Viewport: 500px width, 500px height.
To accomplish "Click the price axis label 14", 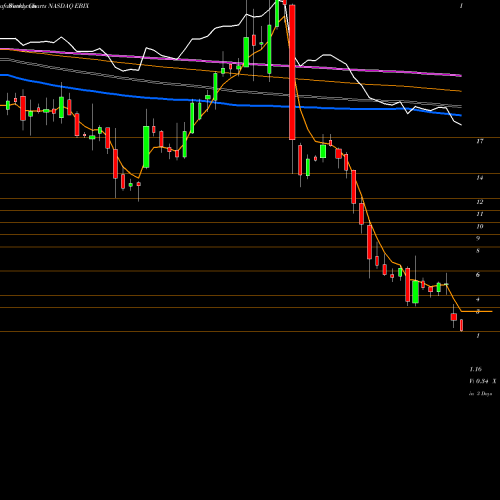I will click(480, 178).
